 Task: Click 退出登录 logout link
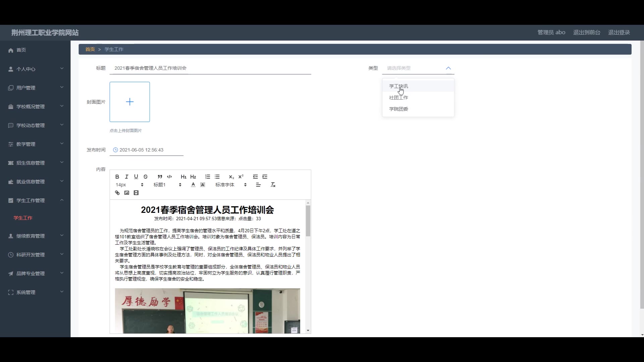point(619,33)
